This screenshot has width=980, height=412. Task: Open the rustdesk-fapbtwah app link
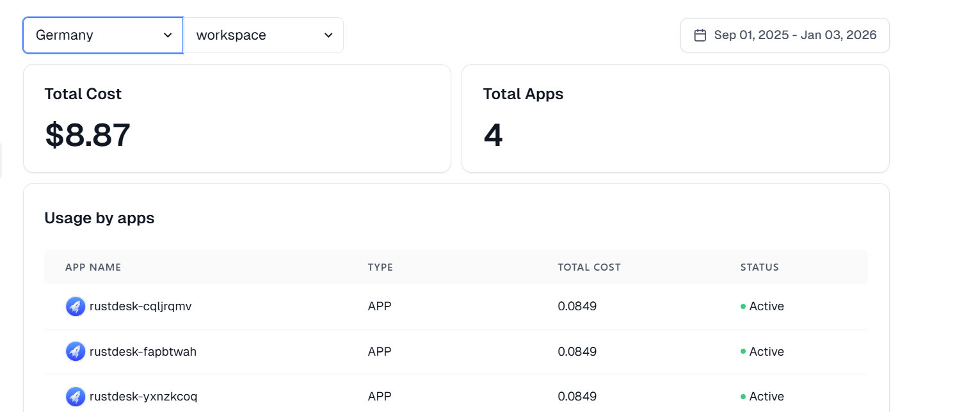[143, 351]
